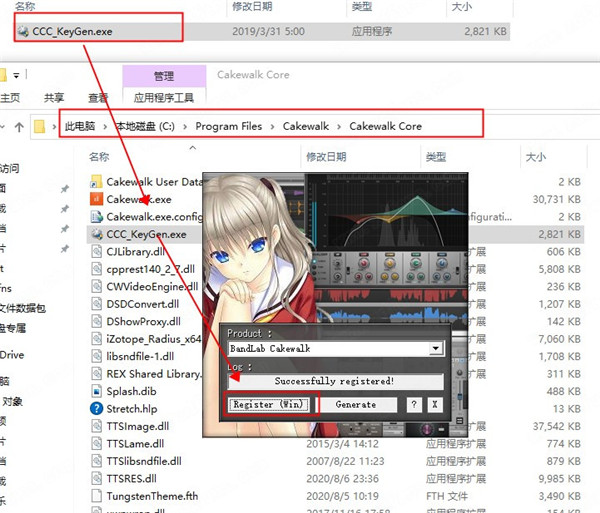Go to Cakewalk in the breadcrumb path
Screen dimensions: 600x513
pos(306,126)
